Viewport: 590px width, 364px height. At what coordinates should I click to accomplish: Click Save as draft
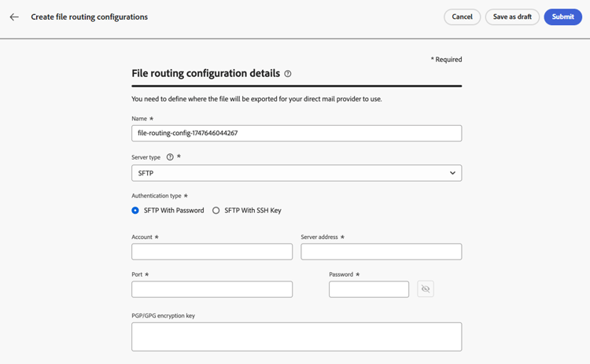point(512,17)
